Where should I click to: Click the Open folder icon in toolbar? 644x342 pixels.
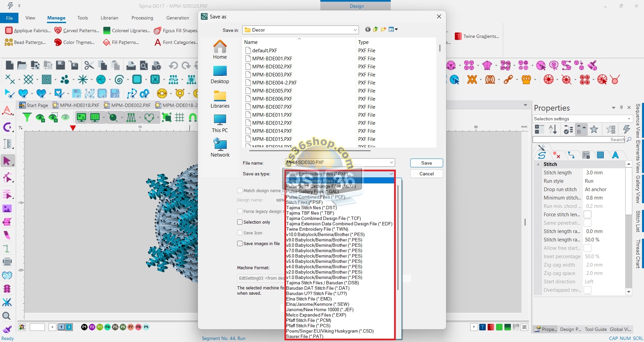click(22, 65)
